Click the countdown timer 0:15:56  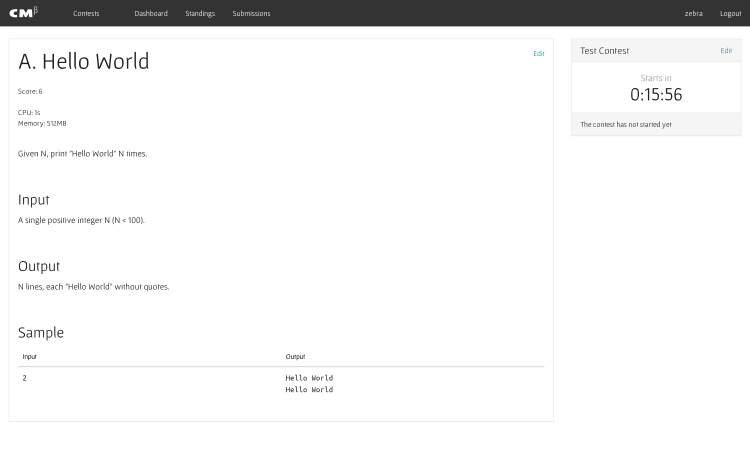pos(656,95)
